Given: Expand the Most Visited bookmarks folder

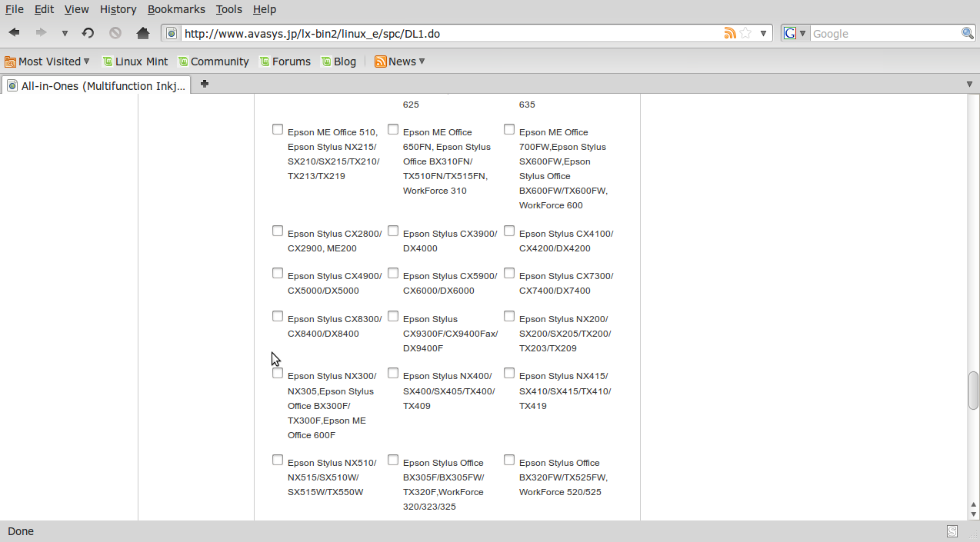Looking at the screenshot, I should 47,62.
